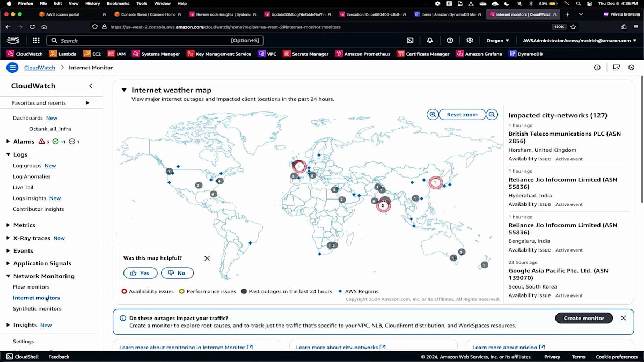This screenshot has width=644, height=362.
Task: Click the red availability marker over India
Action: pos(383,205)
